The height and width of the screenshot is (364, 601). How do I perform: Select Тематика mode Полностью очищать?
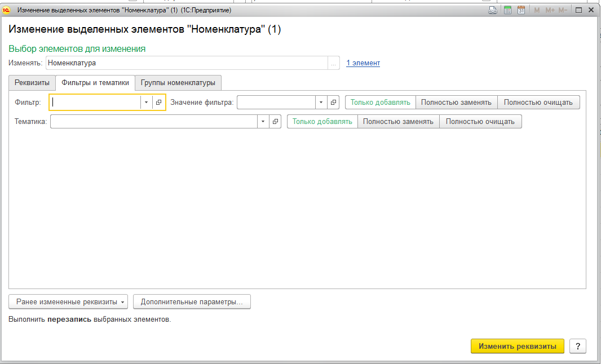[480, 122]
